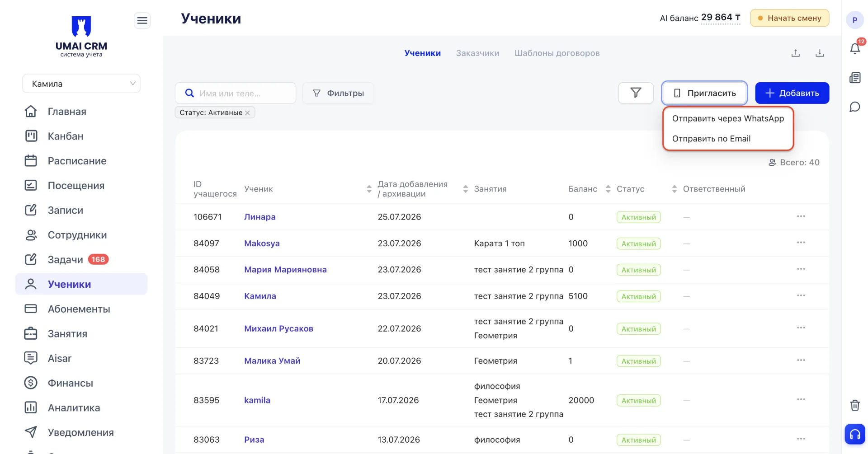Open Канбан in the sidebar
Screen dimensions: 868x454
click(x=81, y=136)
